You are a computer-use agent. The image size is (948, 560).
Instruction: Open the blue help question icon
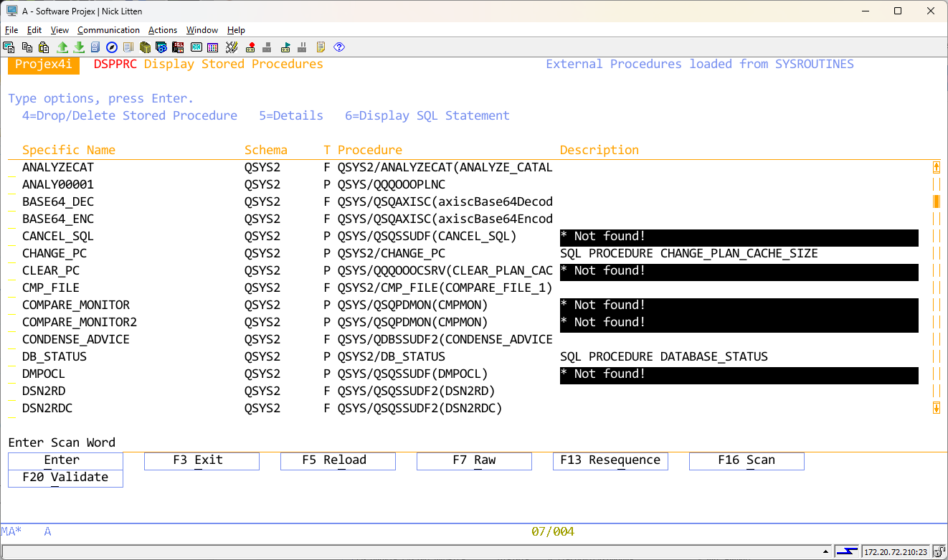339,47
